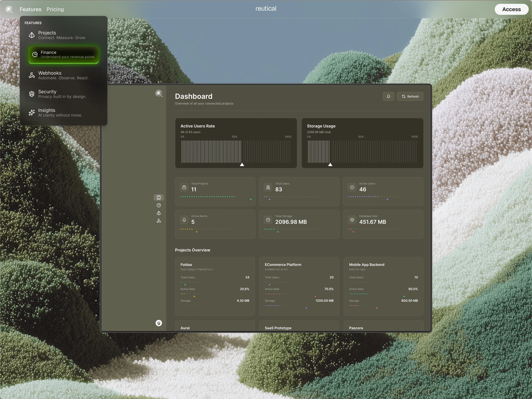Click the starburst logo inside dashboard sidebar

[x=159, y=93]
